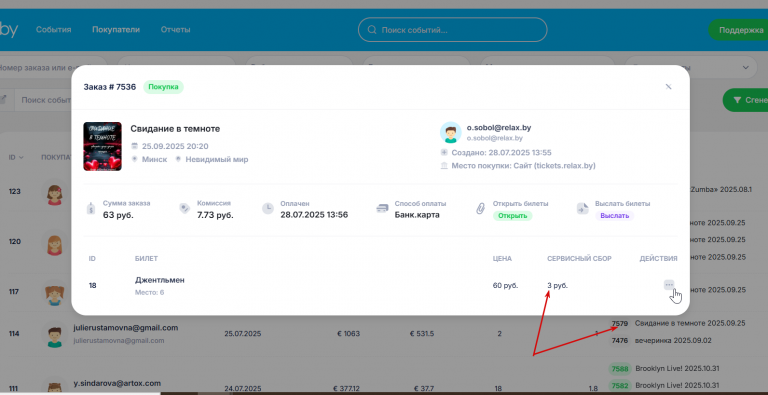Click ticket ID 18 in dialog table
Viewport: 768px width, 395px height.
tap(93, 285)
